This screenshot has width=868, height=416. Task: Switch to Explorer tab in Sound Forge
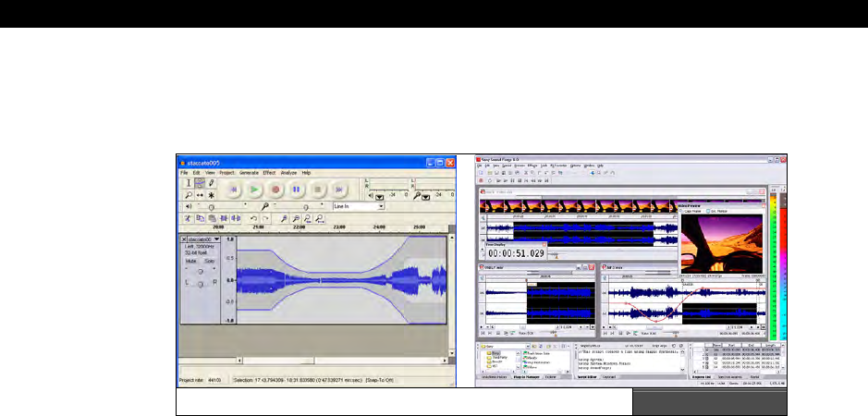coord(551,377)
